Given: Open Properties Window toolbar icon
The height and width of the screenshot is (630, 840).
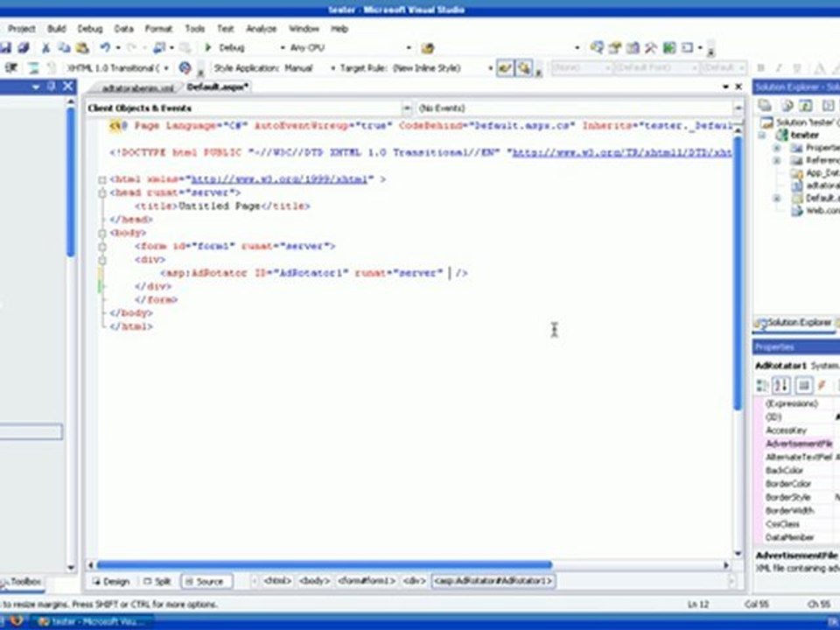Looking at the screenshot, I should pyautogui.click(x=615, y=47).
